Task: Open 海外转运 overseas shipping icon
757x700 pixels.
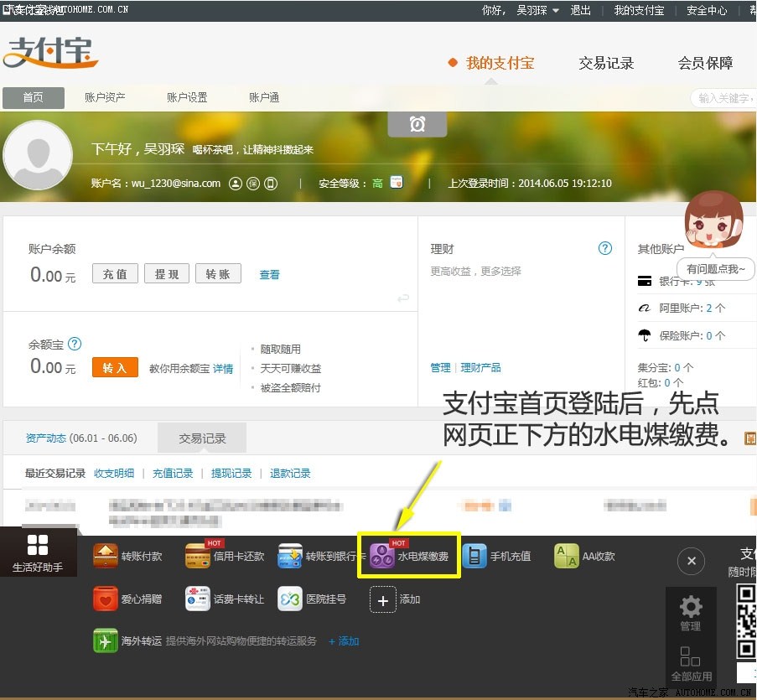Action: 106,640
